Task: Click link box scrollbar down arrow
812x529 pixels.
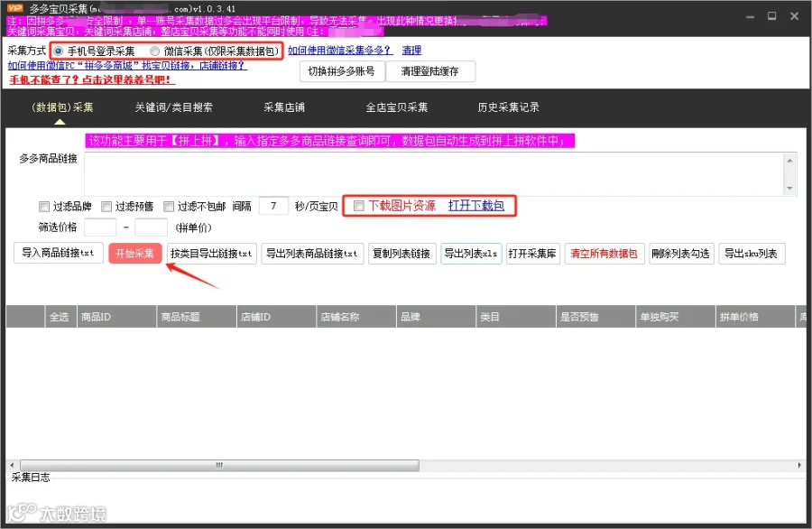Action: click(789, 188)
